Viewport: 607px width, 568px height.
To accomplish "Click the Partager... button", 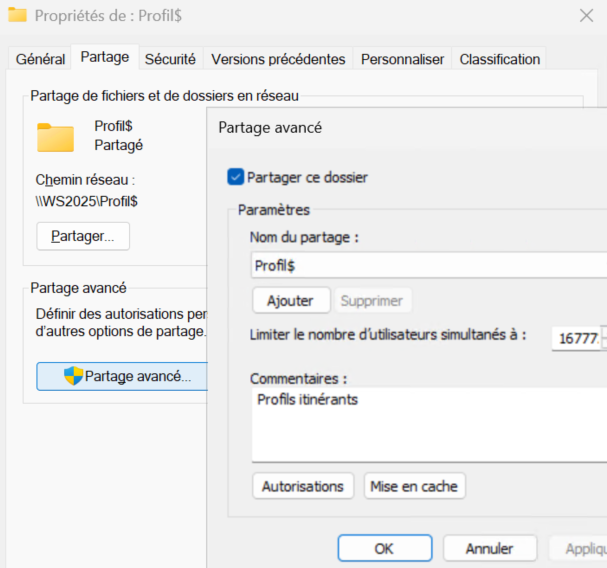I will pos(83,236).
